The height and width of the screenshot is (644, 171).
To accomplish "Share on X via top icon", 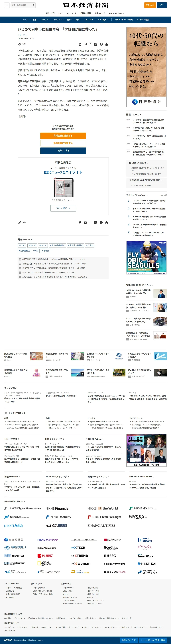I will 96,44.
